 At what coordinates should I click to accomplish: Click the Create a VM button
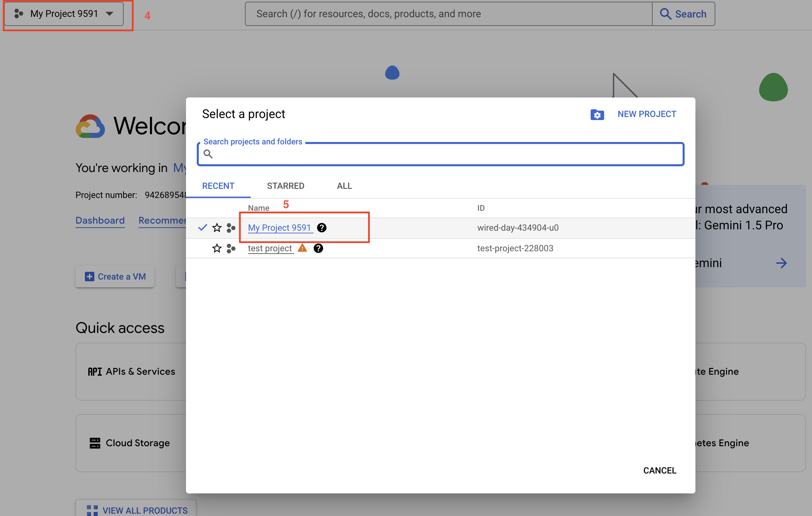[x=115, y=277]
